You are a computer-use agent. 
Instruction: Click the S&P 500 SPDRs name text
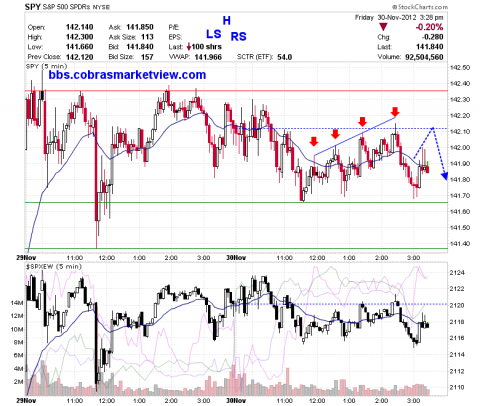67,7
